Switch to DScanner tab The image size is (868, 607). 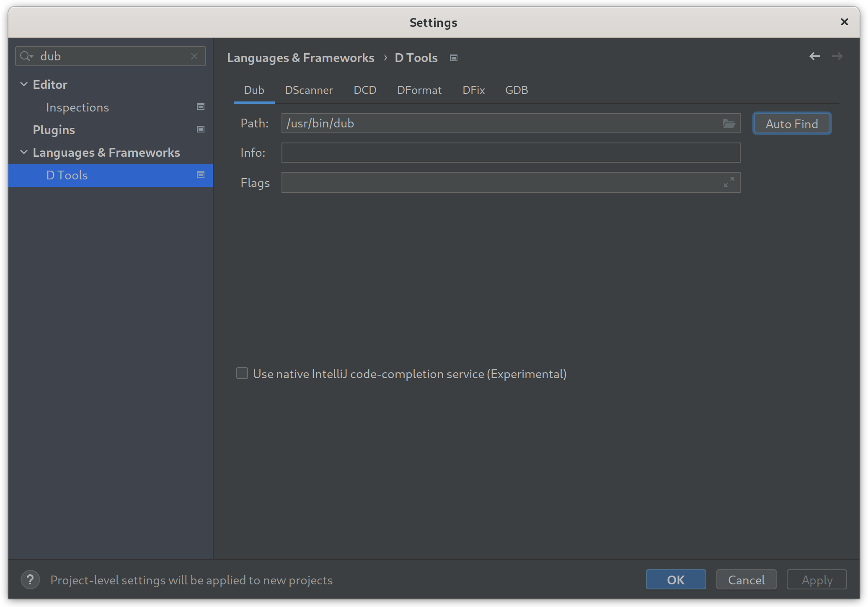click(x=308, y=90)
